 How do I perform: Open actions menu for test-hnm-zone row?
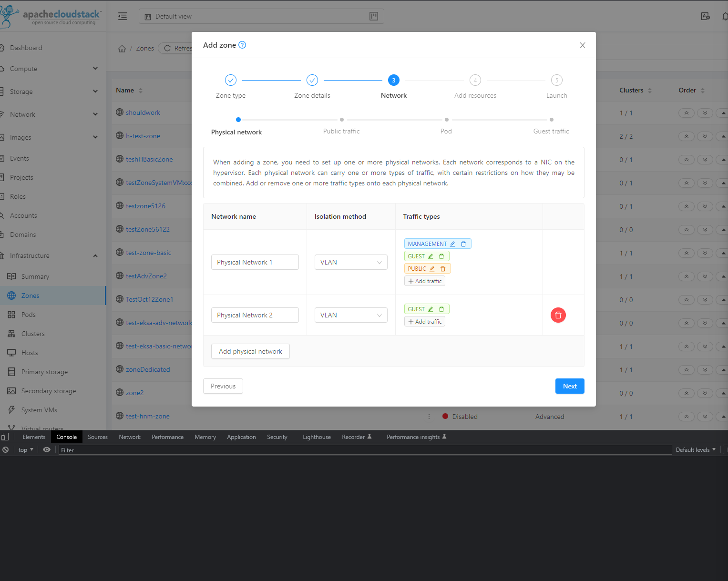[x=429, y=417]
